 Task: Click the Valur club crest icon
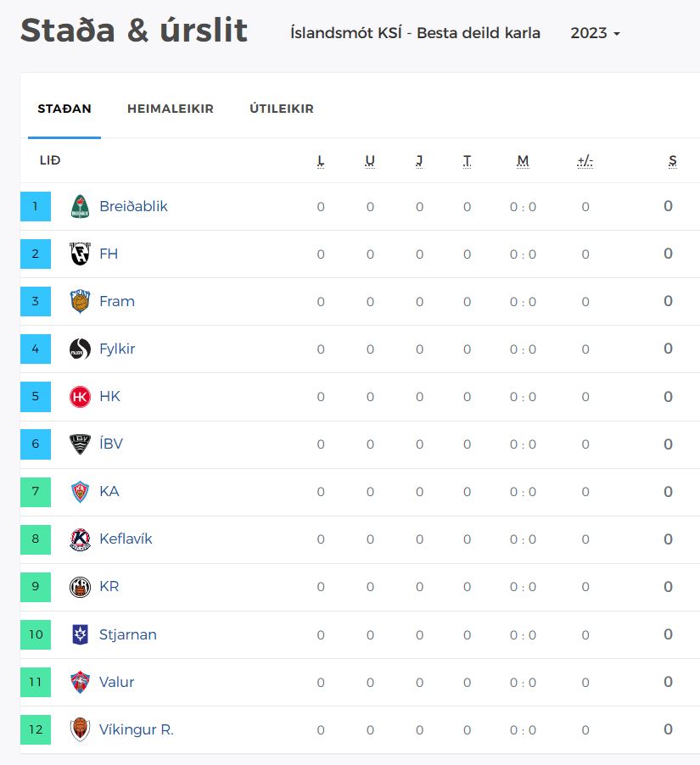pyautogui.click(x=80, y=682)
